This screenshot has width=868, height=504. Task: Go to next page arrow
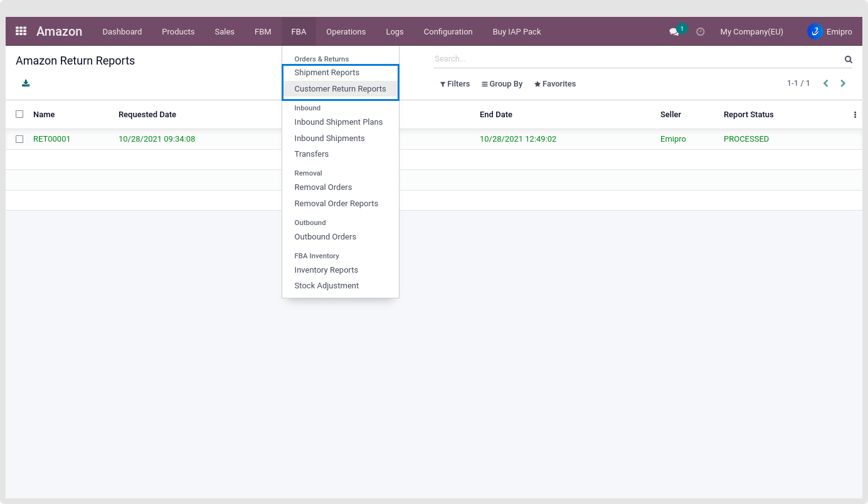[843, 83]
